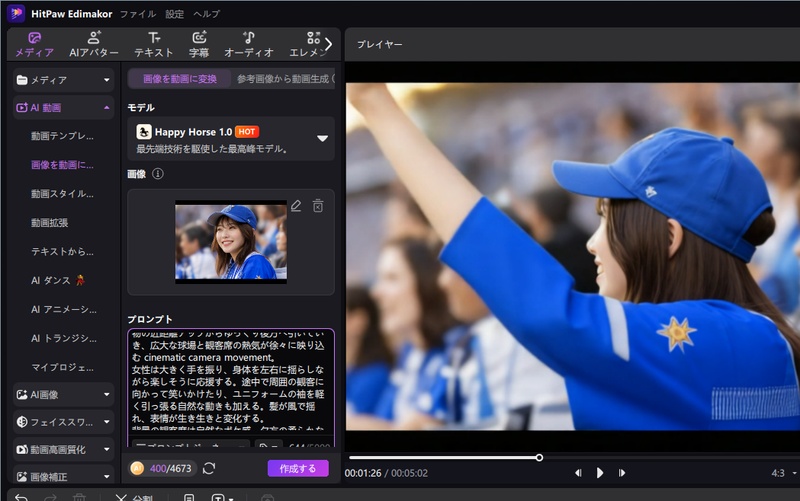Screen dimensions: 800x501
Task: Refresh the AI credits counter
Action: pyautogui.click(x=209, y=468)
